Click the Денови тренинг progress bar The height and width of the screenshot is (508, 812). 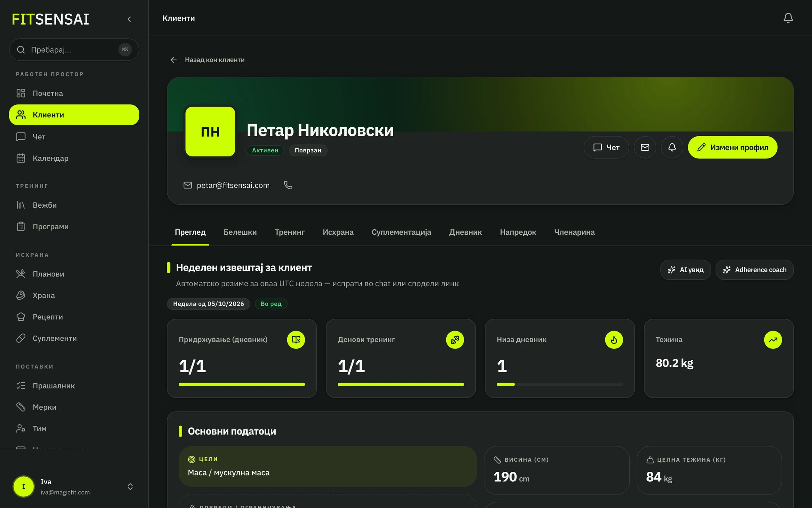[x=401, y=384]
